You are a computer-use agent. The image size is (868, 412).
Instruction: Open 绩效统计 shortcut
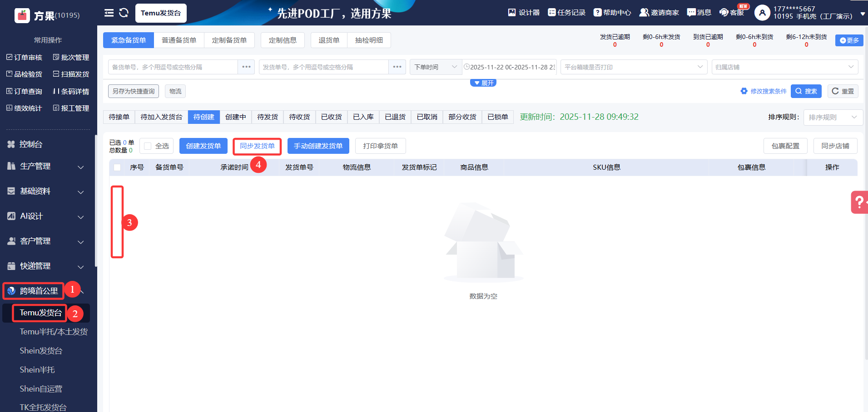(25, 108)
